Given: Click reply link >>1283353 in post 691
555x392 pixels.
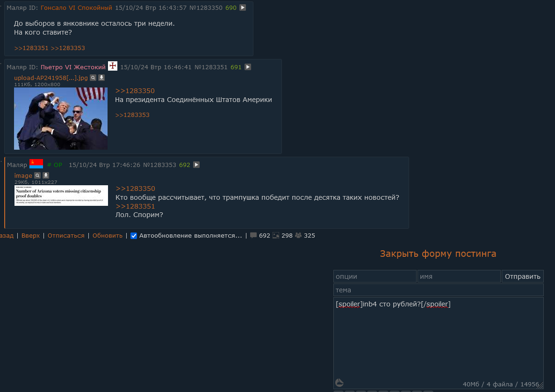Looking at the screenshot, I should 132,115.
